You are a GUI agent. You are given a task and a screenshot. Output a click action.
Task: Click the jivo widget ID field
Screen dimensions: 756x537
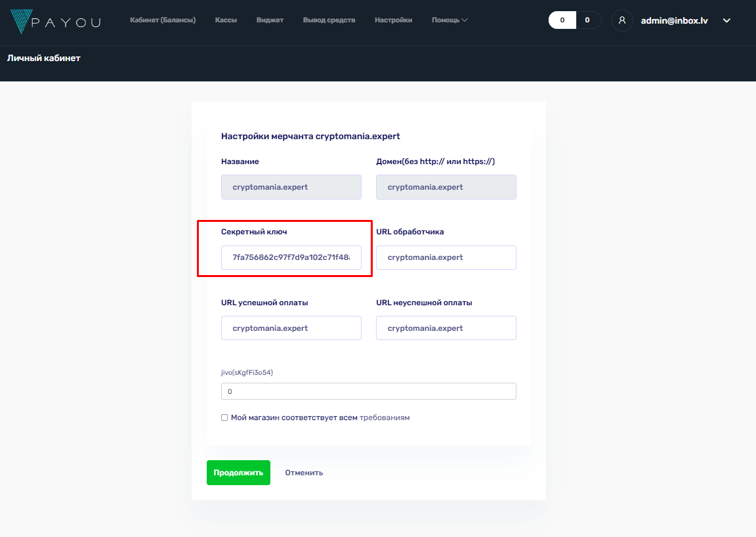[x=368, y=391]
